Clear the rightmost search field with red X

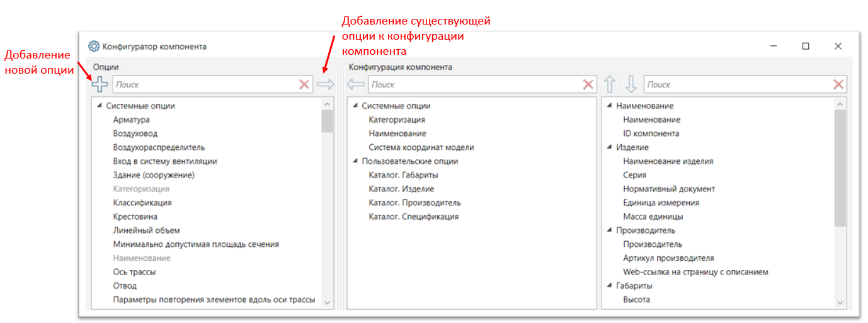point(838,84)
